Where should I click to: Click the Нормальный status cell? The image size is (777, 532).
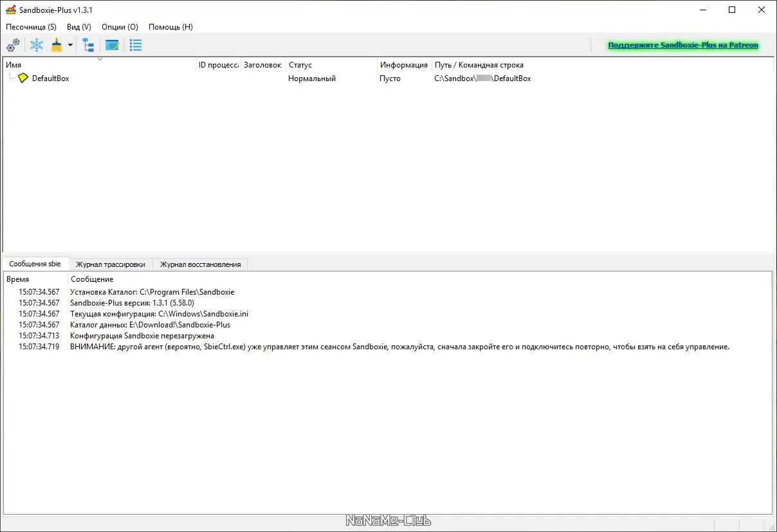click(312, 78)
